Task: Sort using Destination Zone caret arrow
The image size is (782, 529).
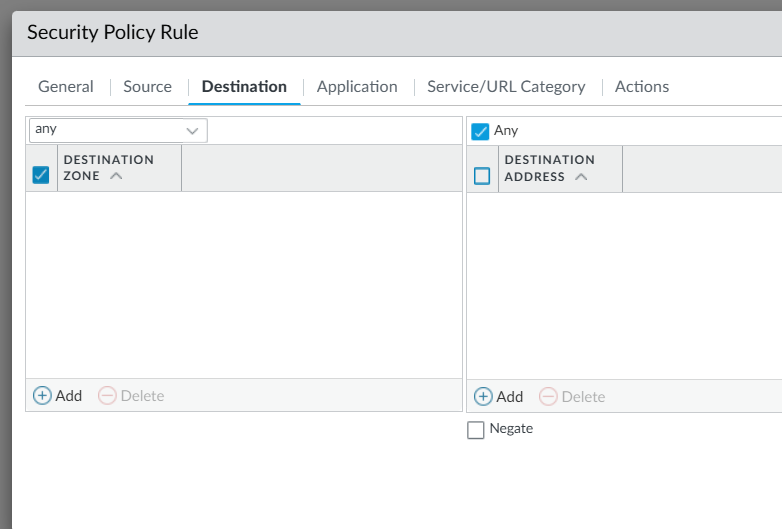Action: [116, 176]
